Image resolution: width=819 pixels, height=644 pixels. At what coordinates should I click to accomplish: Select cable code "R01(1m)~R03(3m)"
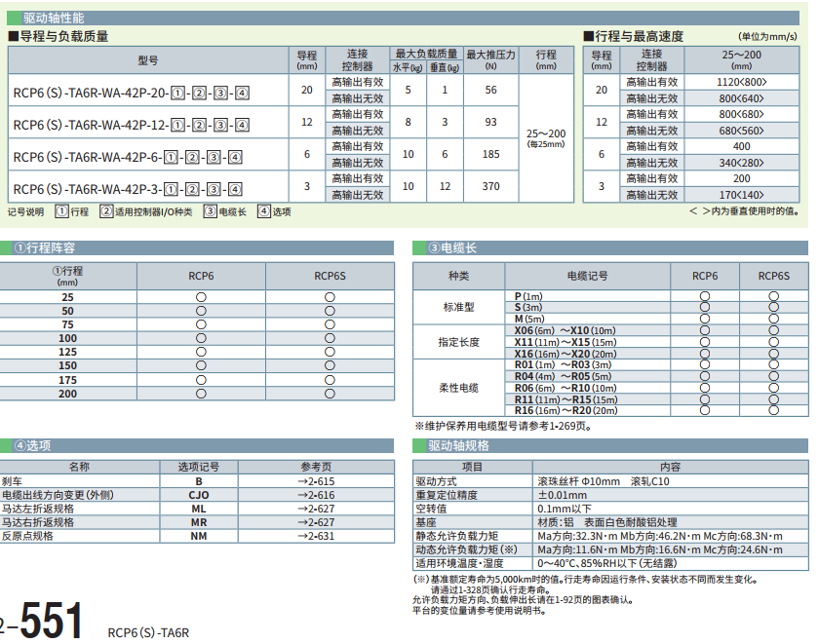click(564, 364)
